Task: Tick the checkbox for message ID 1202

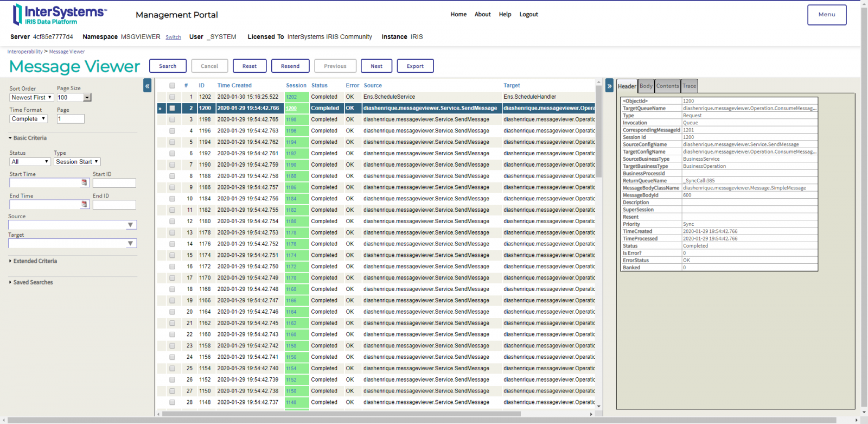Action: [x=172, y=97]
